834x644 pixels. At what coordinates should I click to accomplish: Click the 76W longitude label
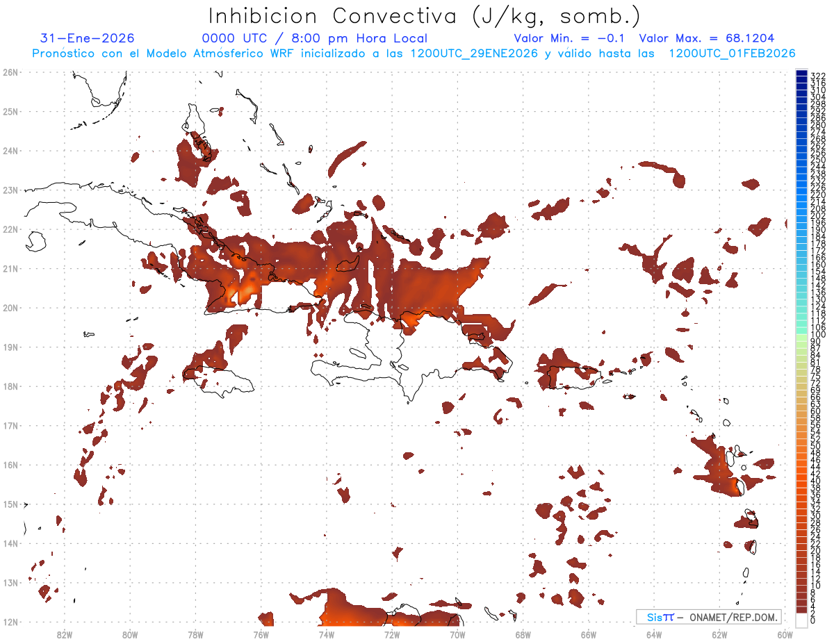tap(261, 634)
